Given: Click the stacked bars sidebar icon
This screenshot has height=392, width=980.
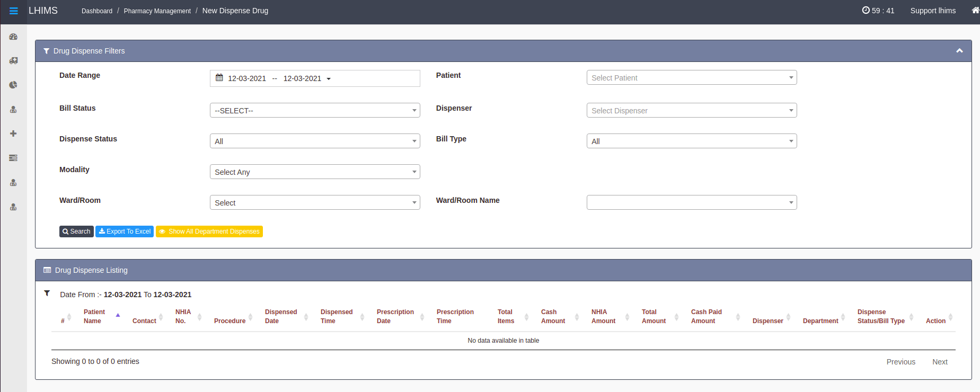Looking at the screenshot, I should (x=13, y=158).
